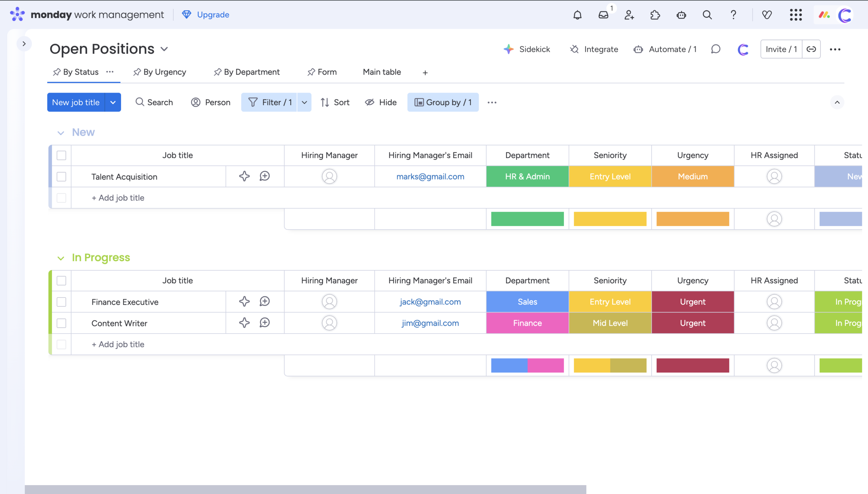Open the Main table tab
Image resolution: width=868 pixels, height=494 pixels.
[x=382, y=72]
